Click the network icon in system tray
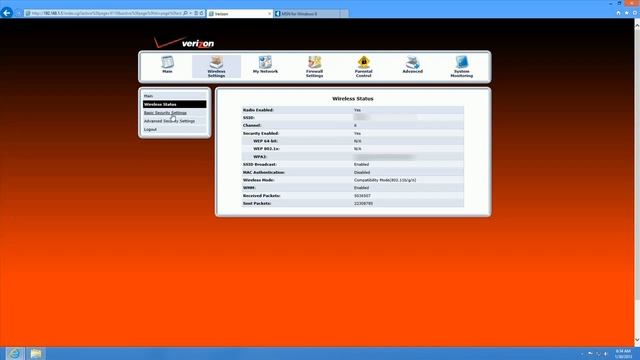This screenshot has width=640, height=360. click(x=598, y=354)
